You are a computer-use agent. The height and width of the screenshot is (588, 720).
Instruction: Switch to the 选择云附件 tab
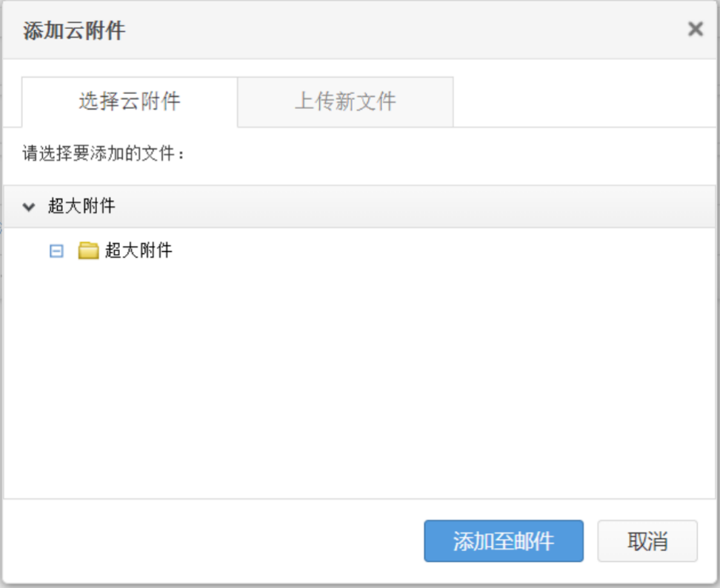point(130,102)
